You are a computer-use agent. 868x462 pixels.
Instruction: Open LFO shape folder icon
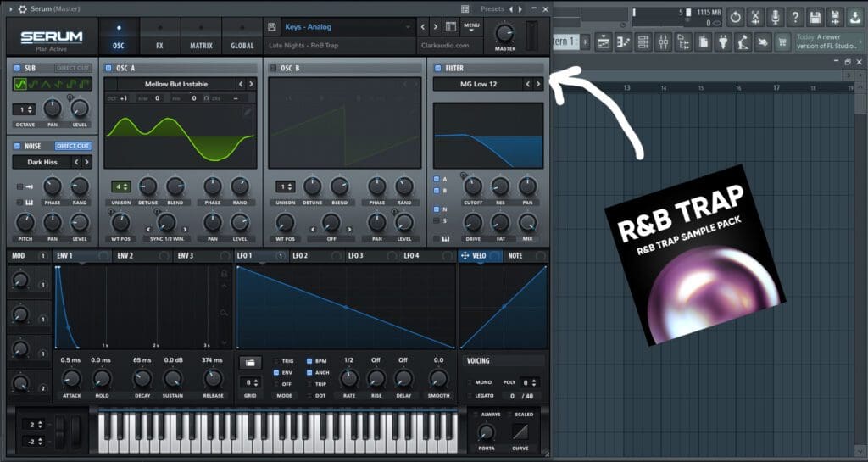(x=250, y=363)
